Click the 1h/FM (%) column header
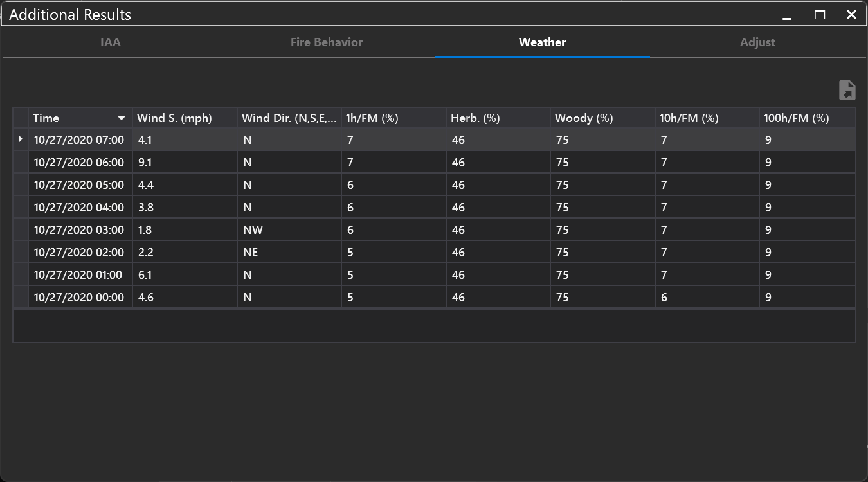 click(x=372, y=118)
